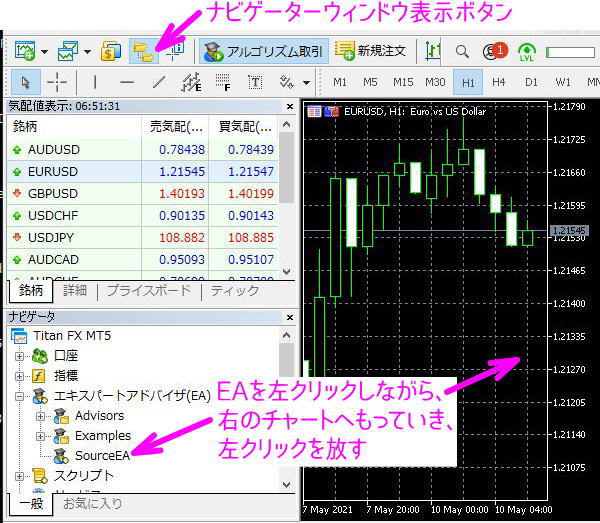Click the chart Depth of Market icon
Viewport: 600px width, 523px height.
click(x=314, y=111)
